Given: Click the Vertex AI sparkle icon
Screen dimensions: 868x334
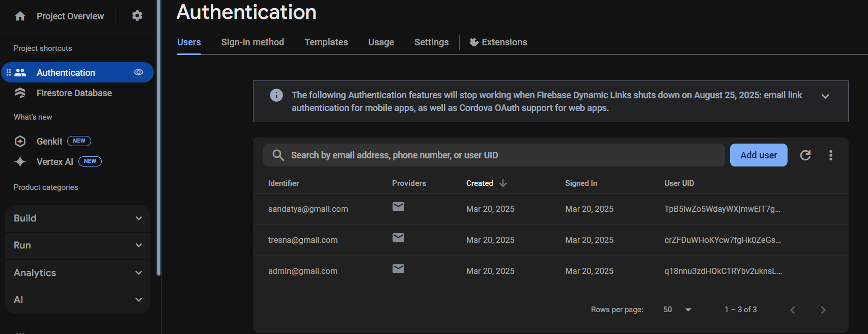Looking at the screenshot, I should tap(20, 161).
